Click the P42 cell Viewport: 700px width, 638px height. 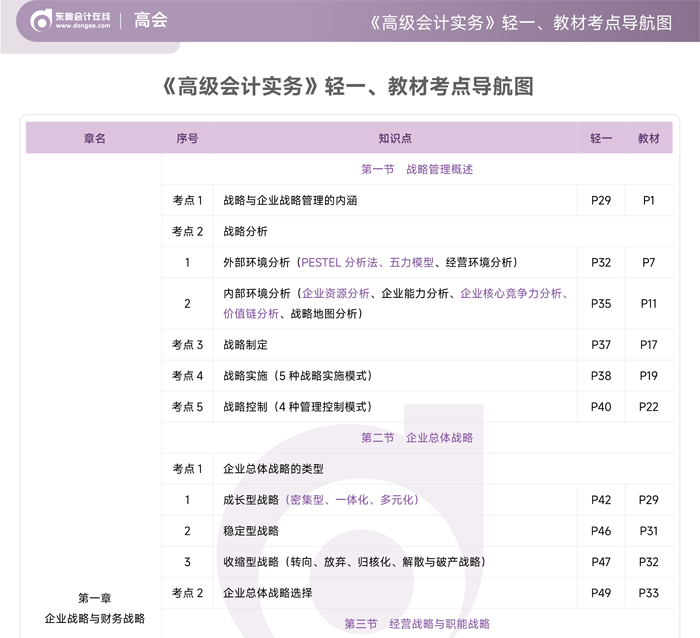pyautogui.click(x=601, y=500)
